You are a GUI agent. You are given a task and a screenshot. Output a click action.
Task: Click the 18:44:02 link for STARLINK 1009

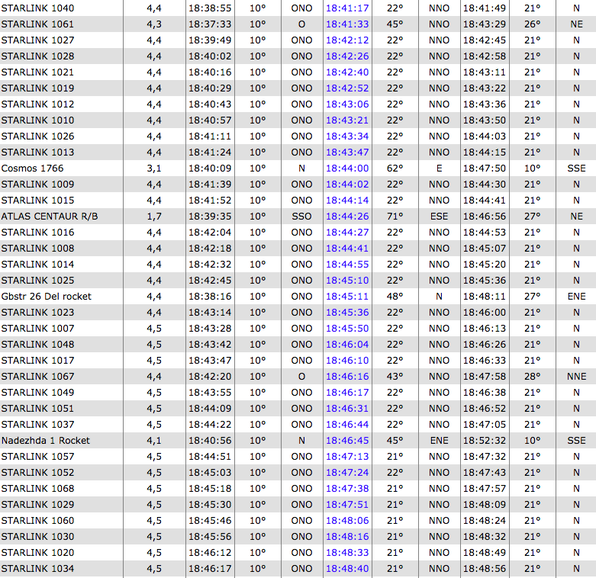pos(347,184)
